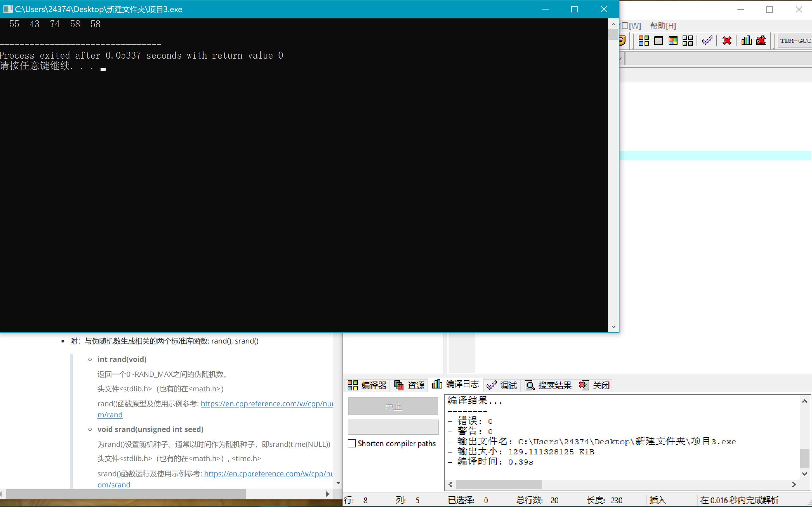812x507 pixels.
Task: Click the Delete Profiling Information icon
Action: click(761, 41)
